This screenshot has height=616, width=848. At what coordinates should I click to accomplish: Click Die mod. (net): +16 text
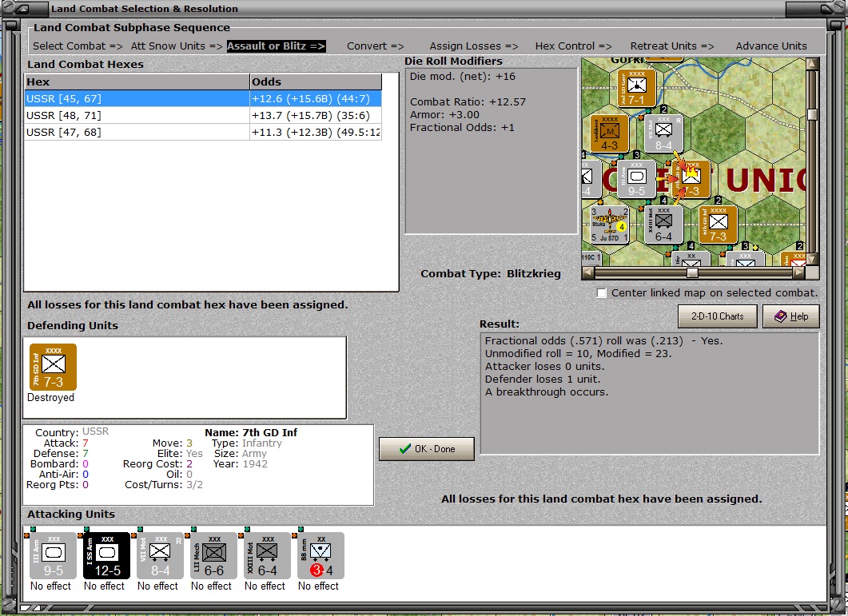[x=463, y=76]
